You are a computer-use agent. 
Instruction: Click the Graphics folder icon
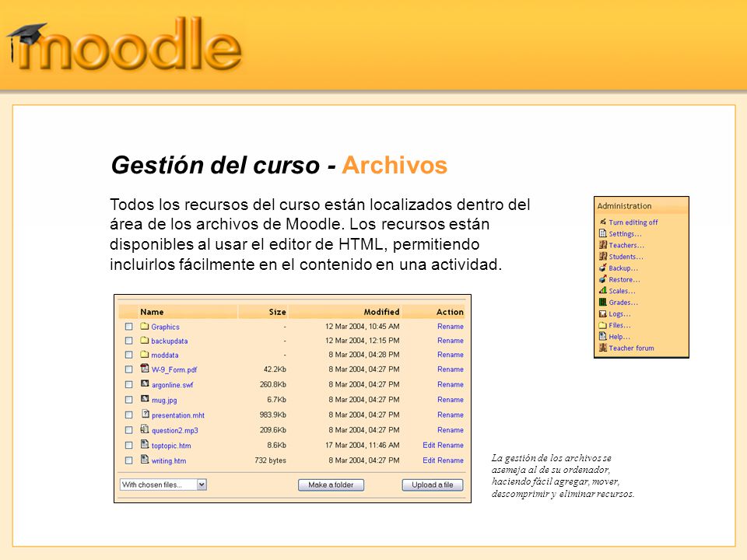click(145, 326)
